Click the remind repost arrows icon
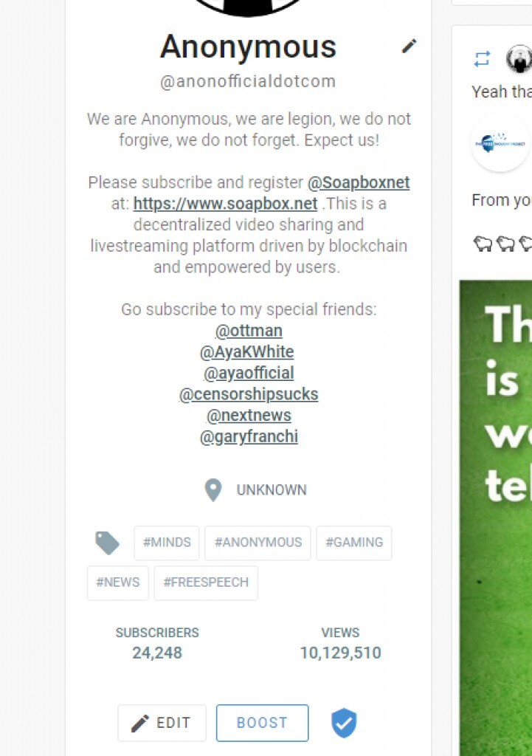 point(482,59)
